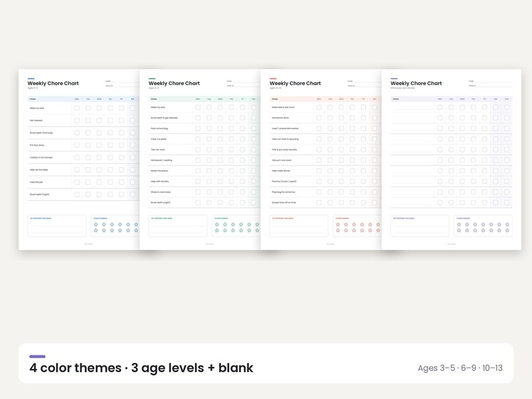Click last star in purple chart's bottom star row
The image size is (532, 399).
(507, 230)
